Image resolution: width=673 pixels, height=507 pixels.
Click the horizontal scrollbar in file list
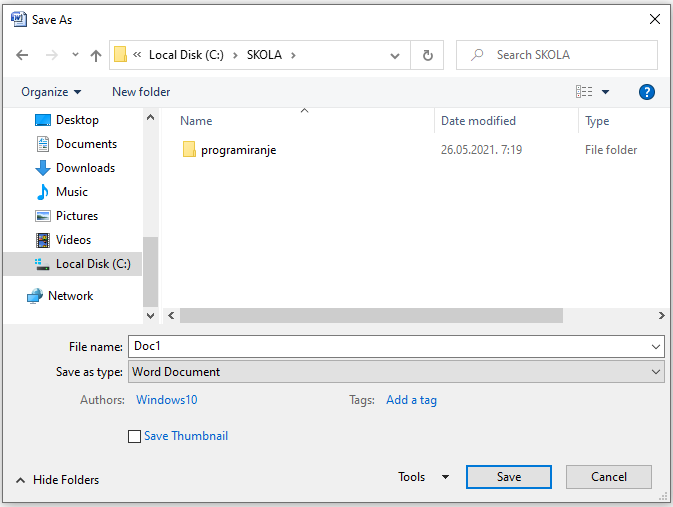point(370,315)
